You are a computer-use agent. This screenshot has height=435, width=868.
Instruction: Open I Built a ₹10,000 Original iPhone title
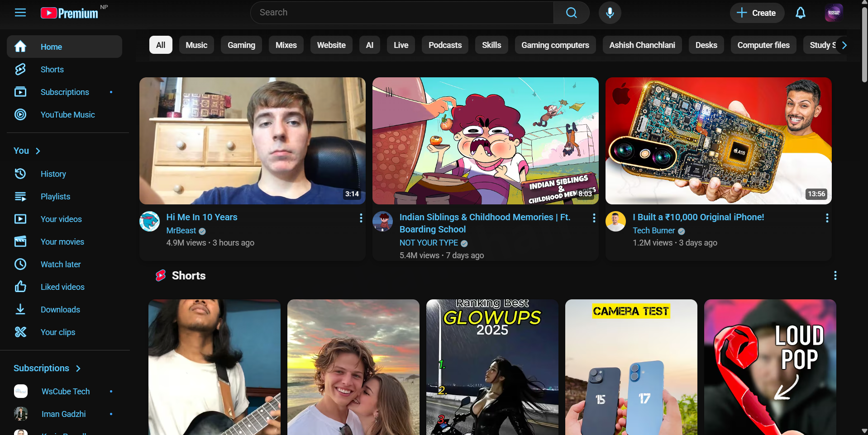point(698,217)
